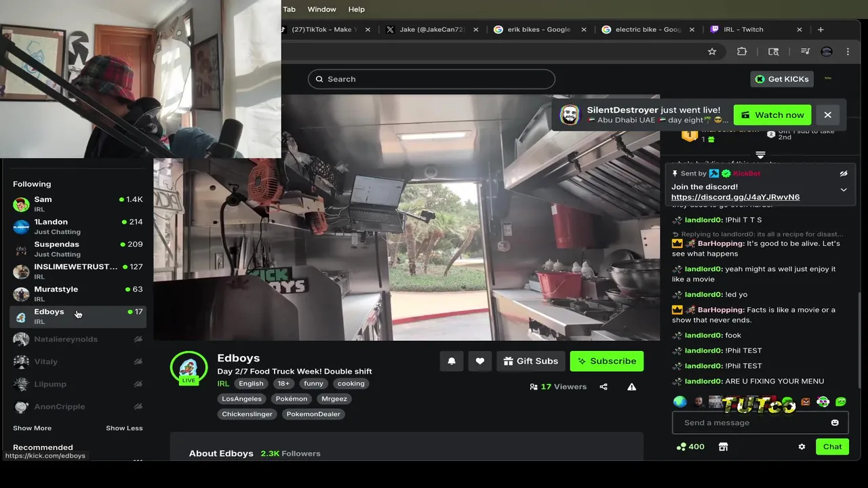Click the Kick Search field

point(431,79)
